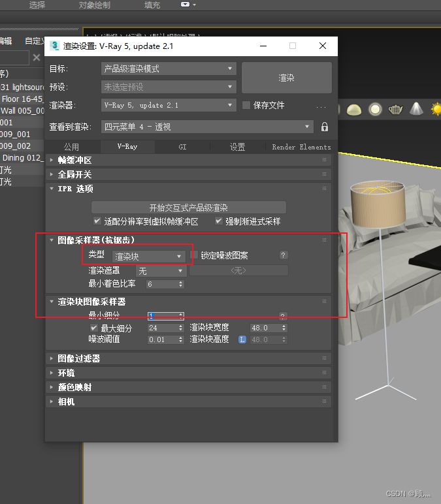Click the ribbon minimize dropdown icon at top
Image resolution: width=441 pixels, height=504 pixels.
point(188,5)
